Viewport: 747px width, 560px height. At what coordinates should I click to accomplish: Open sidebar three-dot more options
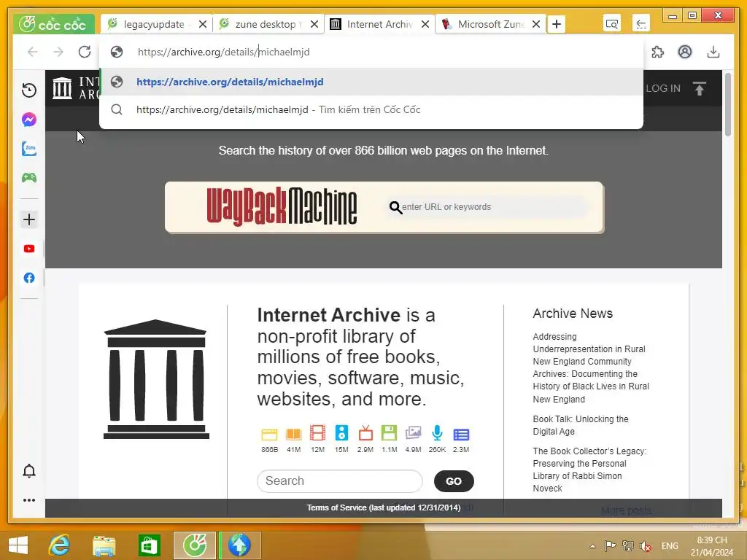29,500
